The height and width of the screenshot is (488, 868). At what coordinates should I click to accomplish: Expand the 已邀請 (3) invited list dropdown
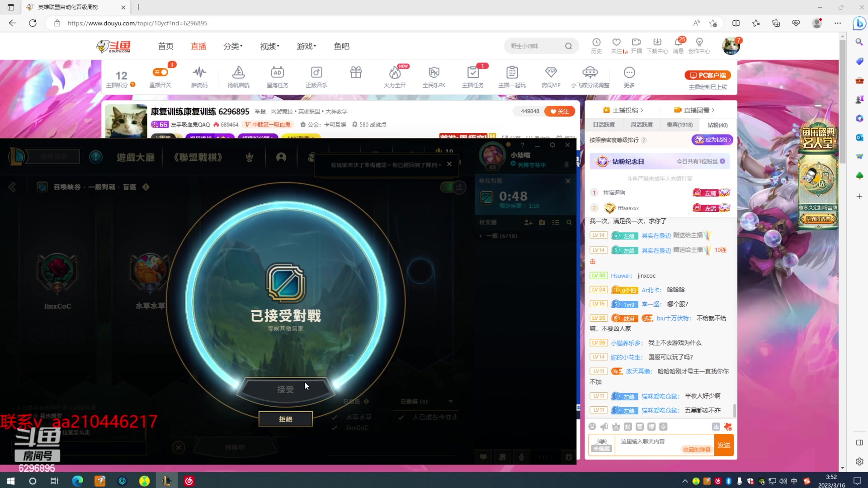[450, 401]
